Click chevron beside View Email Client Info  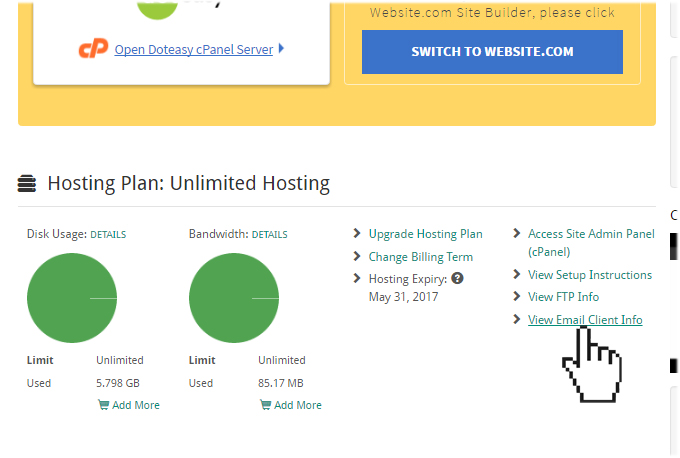coord(517,319)
